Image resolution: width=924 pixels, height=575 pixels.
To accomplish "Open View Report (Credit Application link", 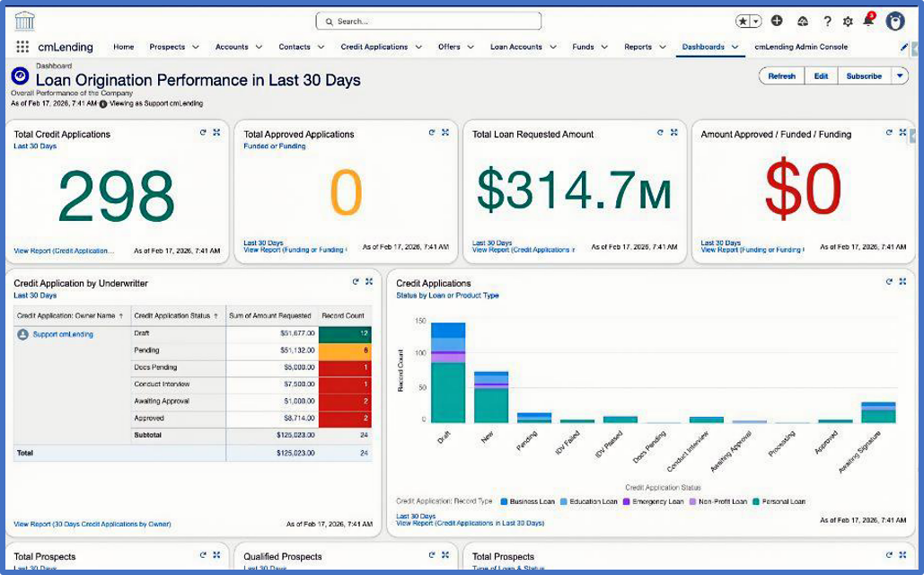I will tap(64, 251).
